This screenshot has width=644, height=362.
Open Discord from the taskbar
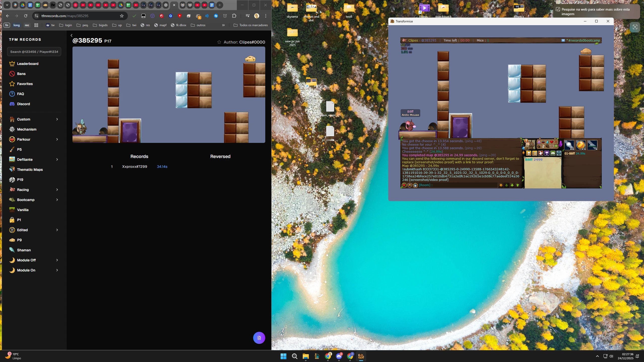click(x=339, y=356)
